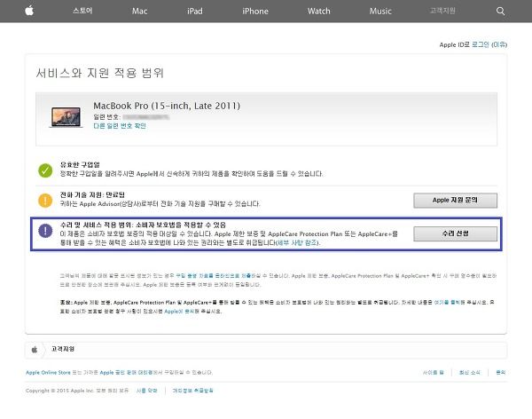Open the iPhone menu item
Screen dimensions: 532x419
255,12
